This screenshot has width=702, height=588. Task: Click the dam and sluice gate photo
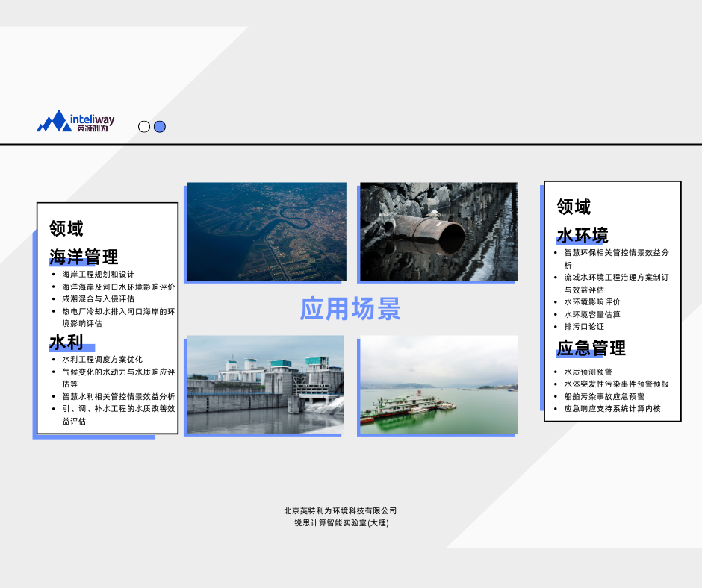[265, 384]
